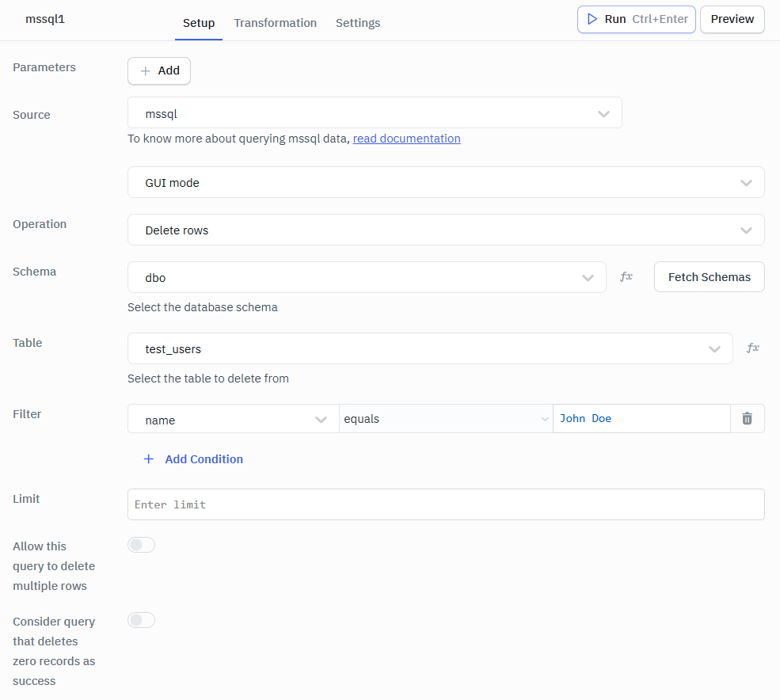780x700 pixels.
Task: Click Add Condition link text
Action: (x=204, y=458)
